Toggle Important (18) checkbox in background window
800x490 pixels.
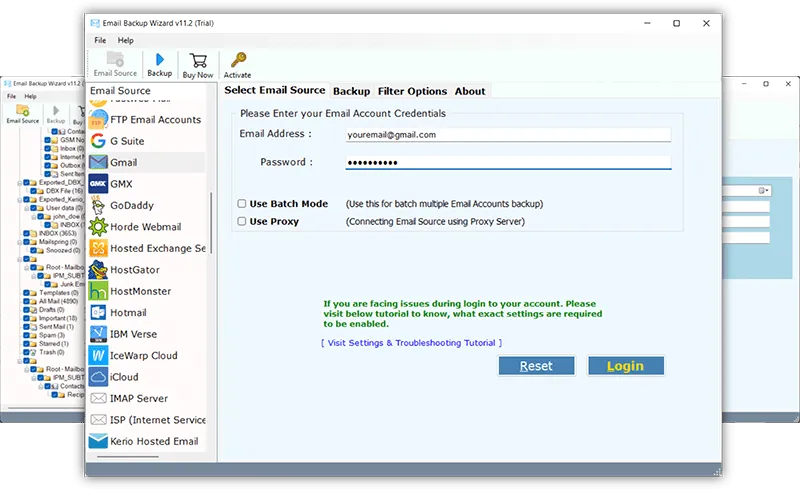(x=27, y=318)
